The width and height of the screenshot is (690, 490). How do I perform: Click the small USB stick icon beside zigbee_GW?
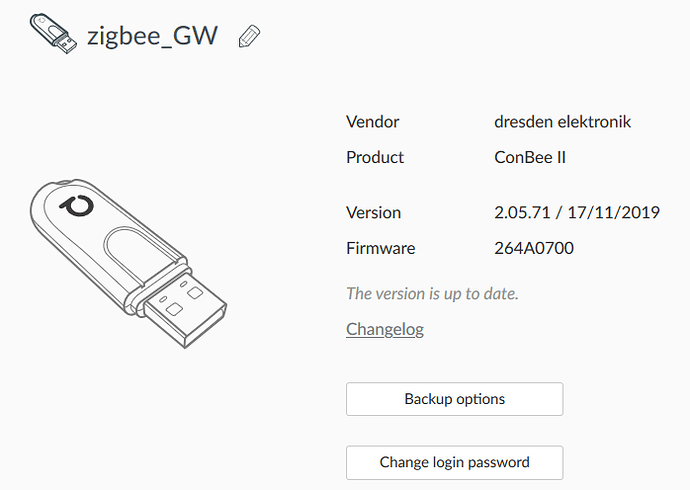pyautogui.click(x=53, y=33)
